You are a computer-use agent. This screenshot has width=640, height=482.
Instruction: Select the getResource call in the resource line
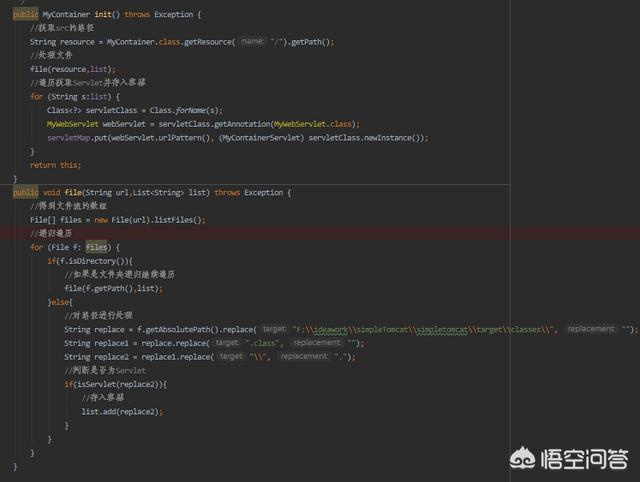(209, 42)
